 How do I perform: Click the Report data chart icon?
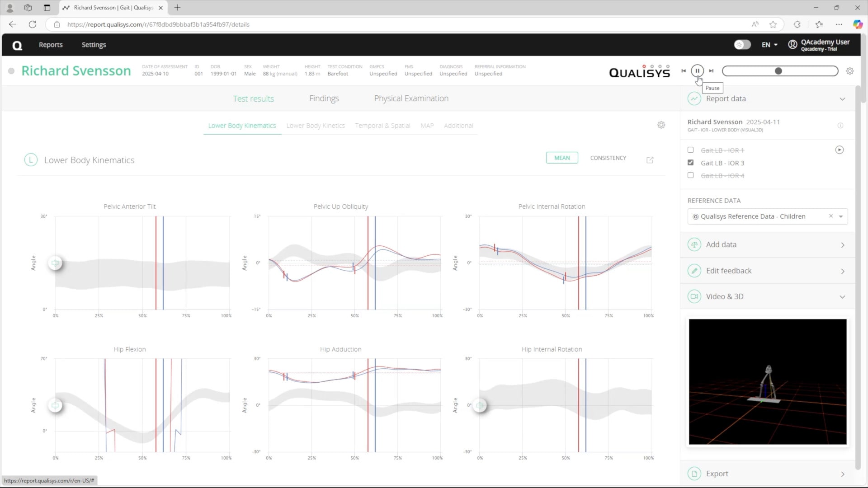[x=694, y=99]
